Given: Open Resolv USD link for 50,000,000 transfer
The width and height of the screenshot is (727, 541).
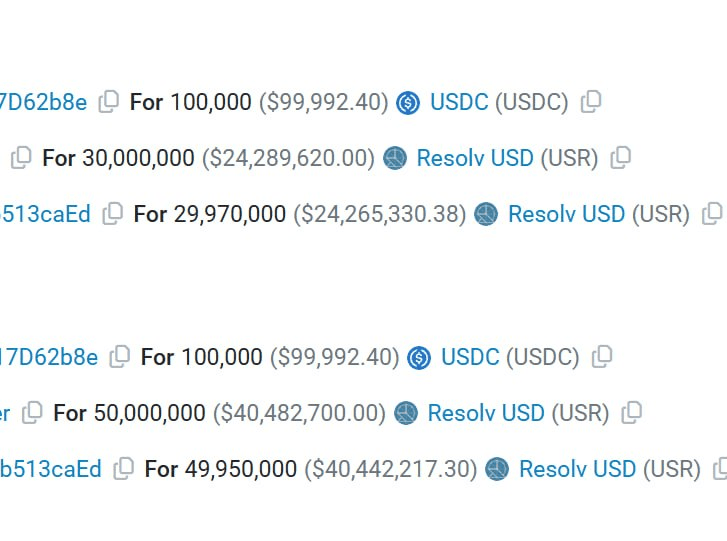Looking at the screenshot, I should pyautogui.click(x=486, y=413).
